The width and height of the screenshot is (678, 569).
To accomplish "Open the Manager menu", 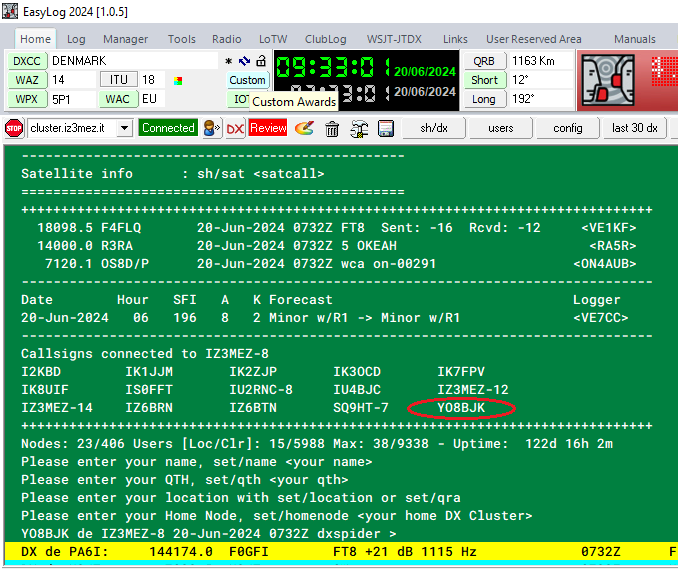I will click(125, 39).
